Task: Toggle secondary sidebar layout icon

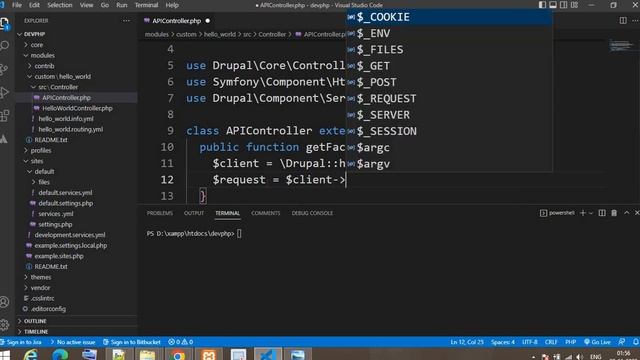Action: (564, 5)
